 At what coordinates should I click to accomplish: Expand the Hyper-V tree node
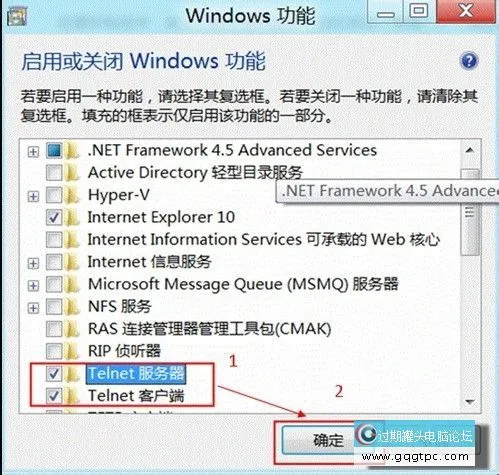(x=33, y=196)
